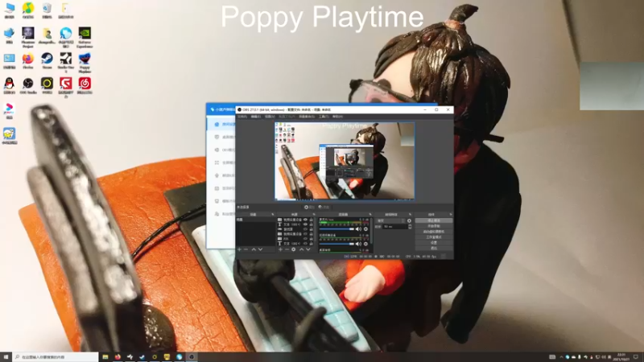Click the second button in OBS Controls
The height and width of the screenshot is (362, 644).
[x=434, y=226]
